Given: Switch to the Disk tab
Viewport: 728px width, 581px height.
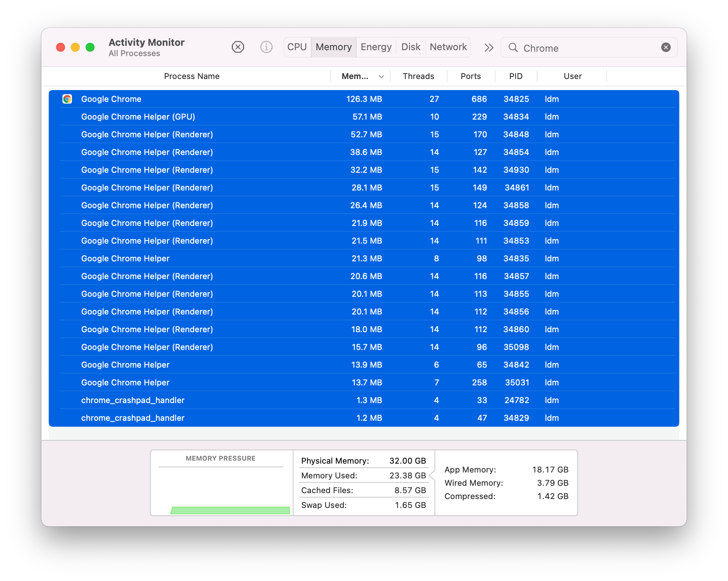Looking at the screenshot, I should tap(411, 47).
